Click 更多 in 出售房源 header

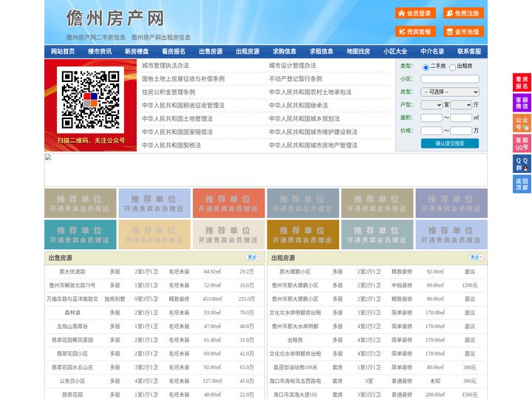click(x=253, y=257)
